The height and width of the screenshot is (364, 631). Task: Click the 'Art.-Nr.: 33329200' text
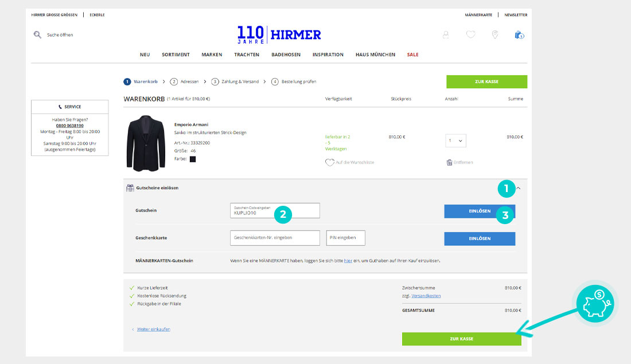192,143
